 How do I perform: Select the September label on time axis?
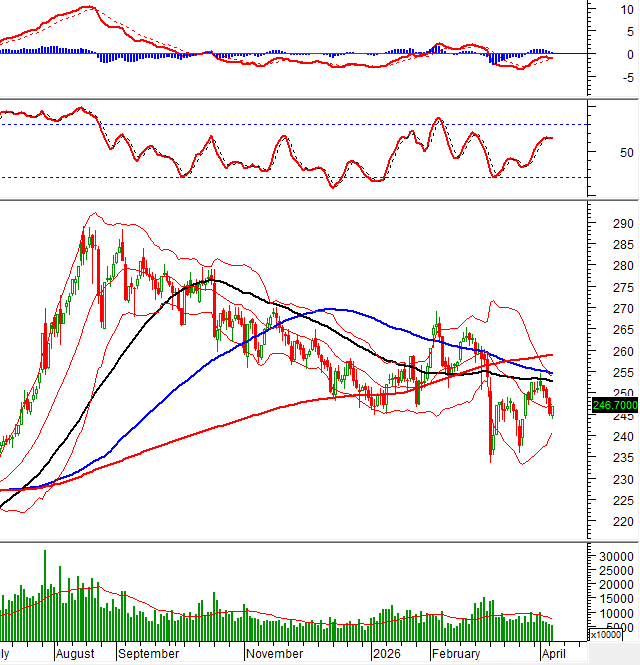(148, 653)
